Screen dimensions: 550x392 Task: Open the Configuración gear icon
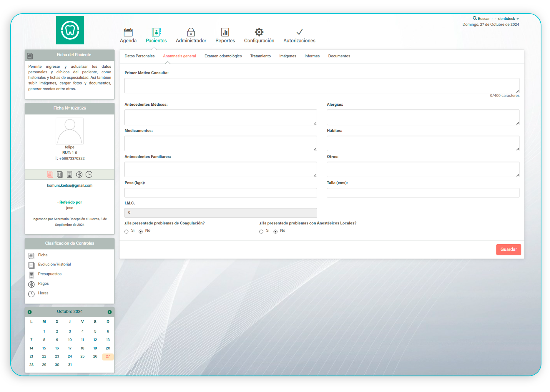click(x=259, y=32)
